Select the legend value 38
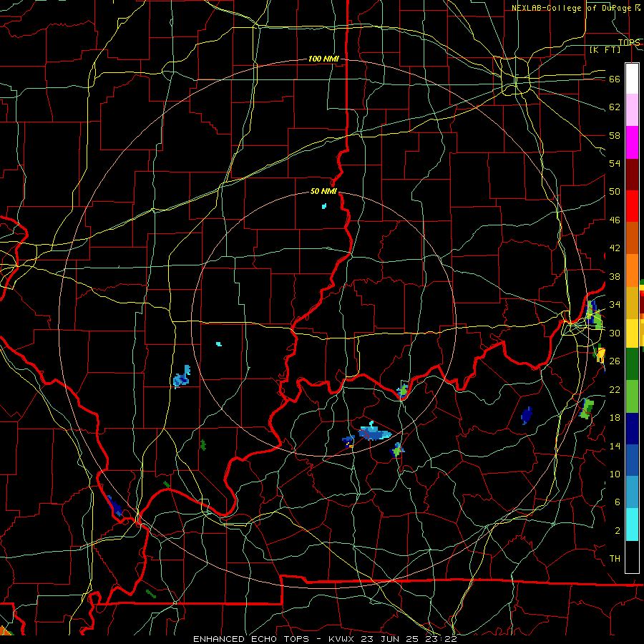The image size is (644, 644). [615, 276]
